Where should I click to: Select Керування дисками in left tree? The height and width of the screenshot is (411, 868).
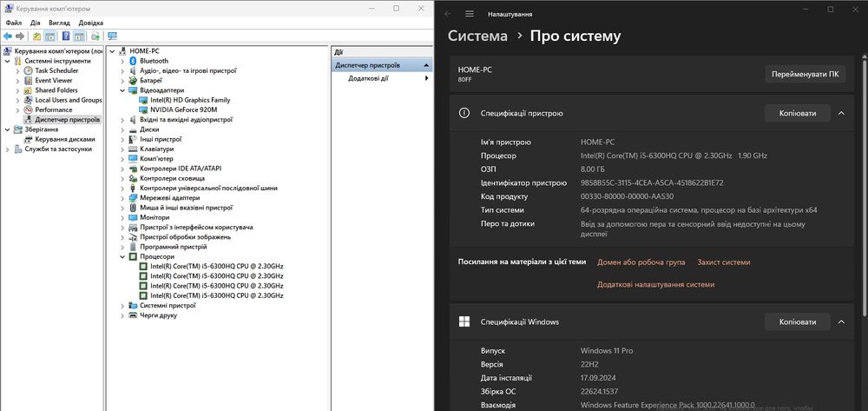(x=65, y=139)
